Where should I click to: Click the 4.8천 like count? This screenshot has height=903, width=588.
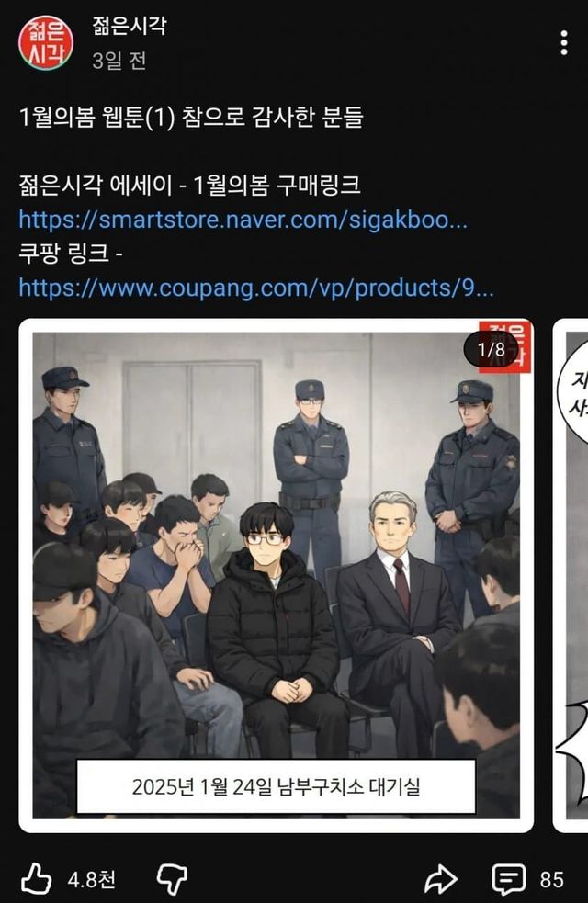91,879
